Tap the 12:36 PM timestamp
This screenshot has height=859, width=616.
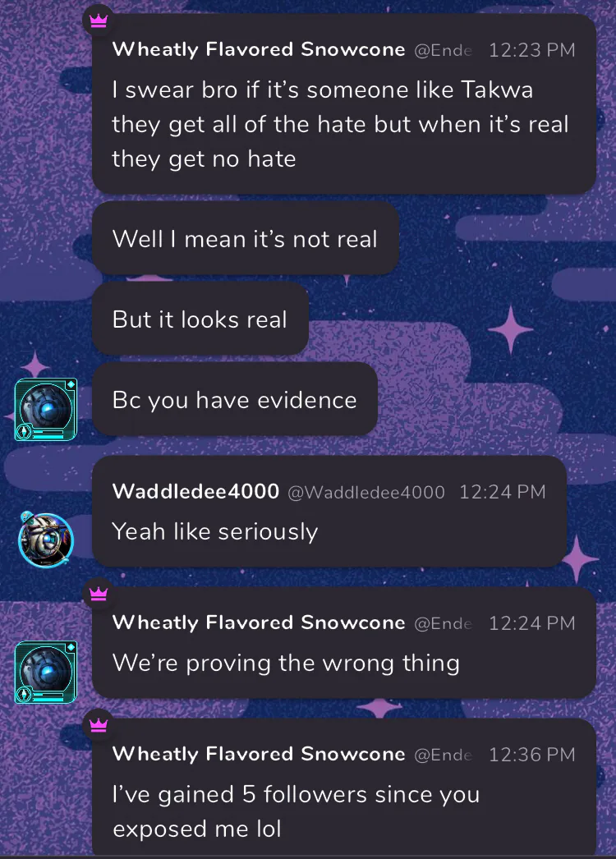tap(531, 755)
